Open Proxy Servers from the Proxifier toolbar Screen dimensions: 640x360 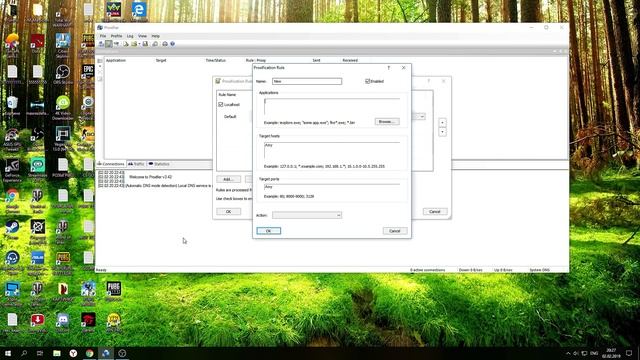(101, 44)
